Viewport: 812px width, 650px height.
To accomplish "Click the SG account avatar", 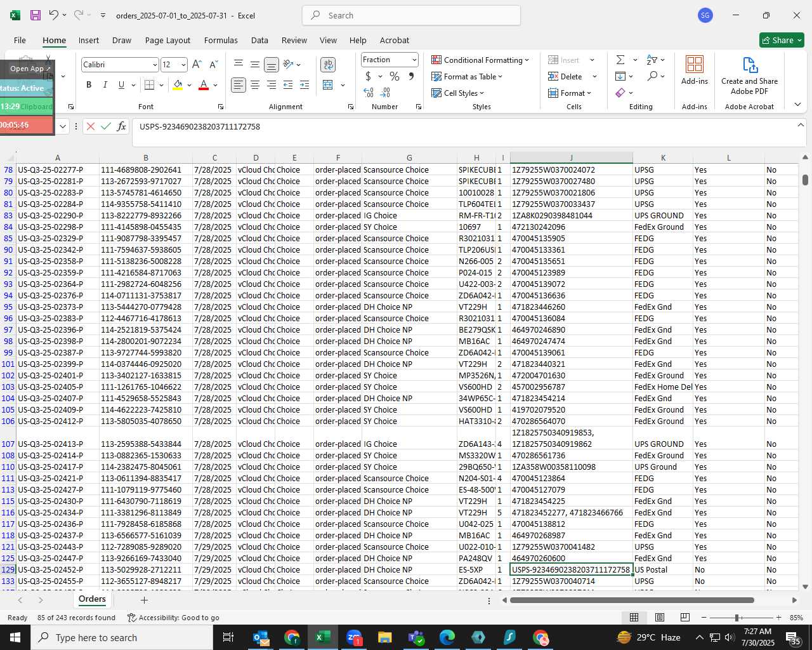I will (705, 15).
